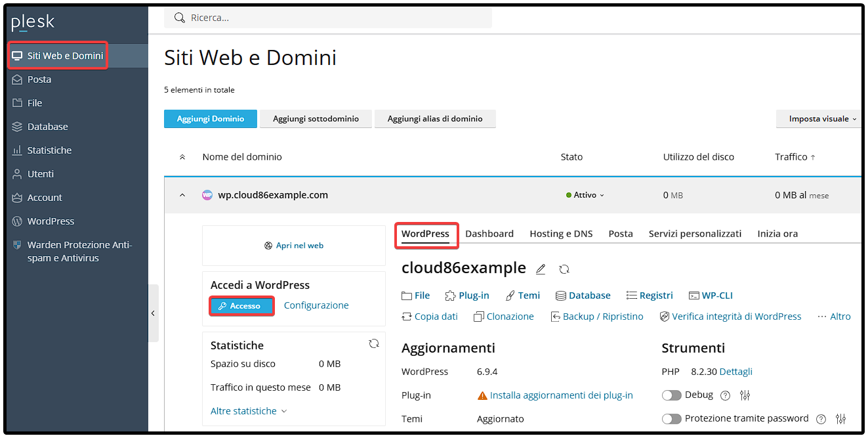Open WP-CLI
Screen dimensions: 868x438
711,296
